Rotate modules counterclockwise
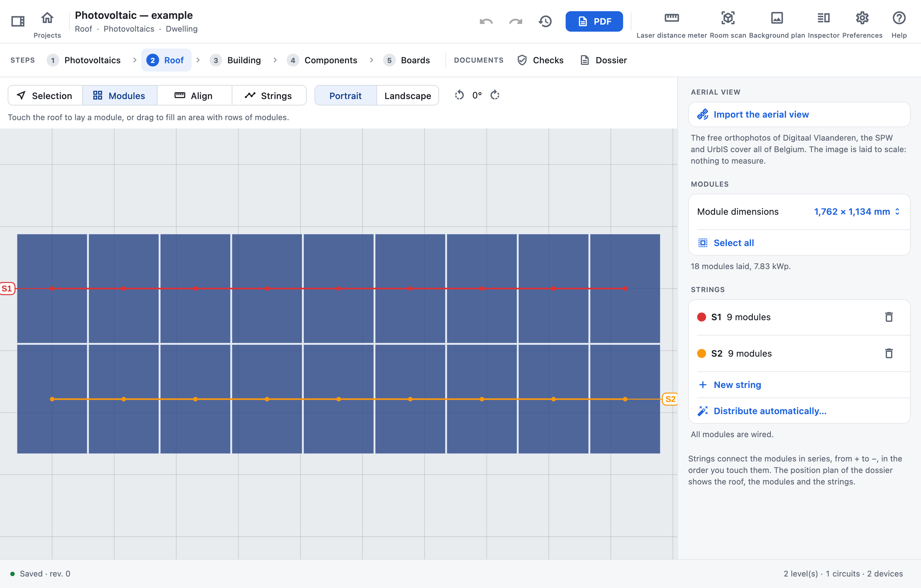 [x=459, y=95]
